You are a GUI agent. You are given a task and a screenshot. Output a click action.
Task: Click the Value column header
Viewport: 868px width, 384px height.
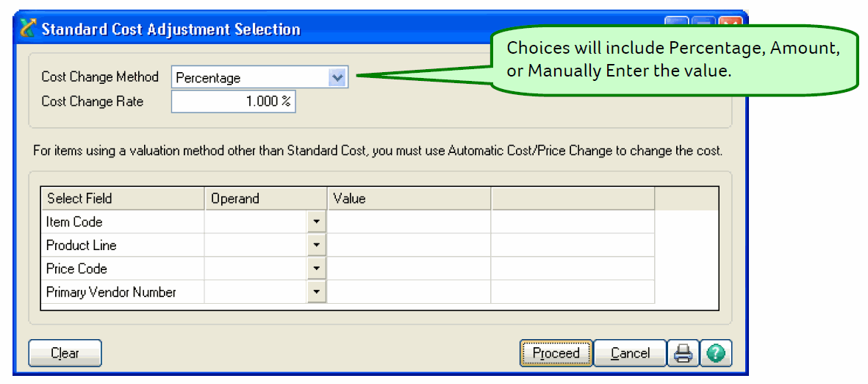point(409,199)
